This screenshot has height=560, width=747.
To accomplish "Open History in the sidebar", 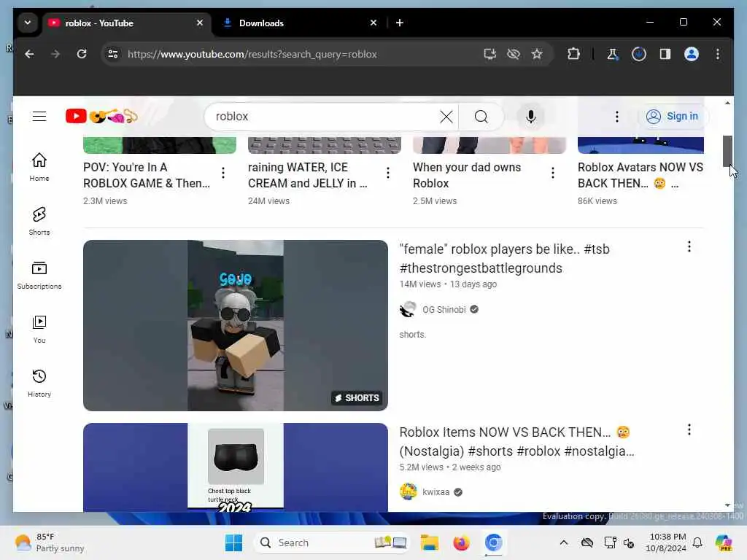I will (39, 383).
